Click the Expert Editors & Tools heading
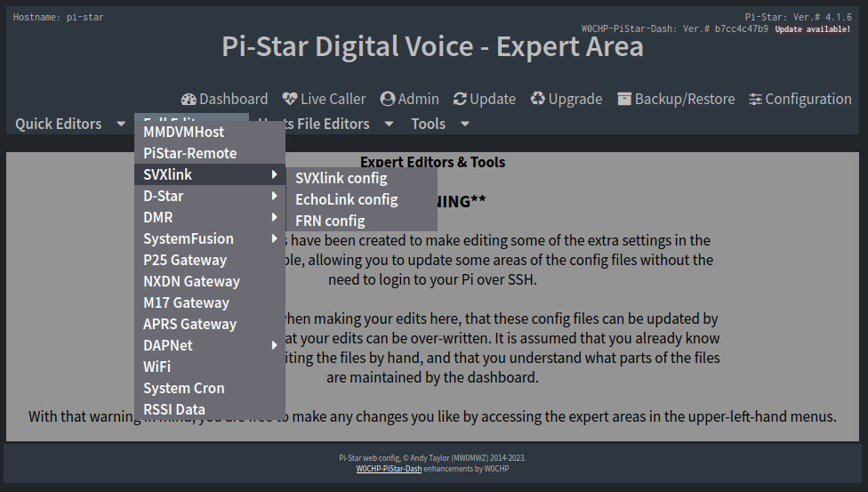868x492 pixels. (x=432, y=162)
